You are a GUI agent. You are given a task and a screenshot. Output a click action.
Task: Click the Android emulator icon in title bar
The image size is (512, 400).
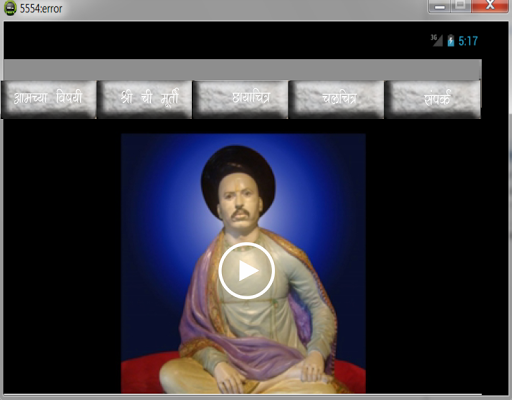pyautogui.click(x=10, y=8)
